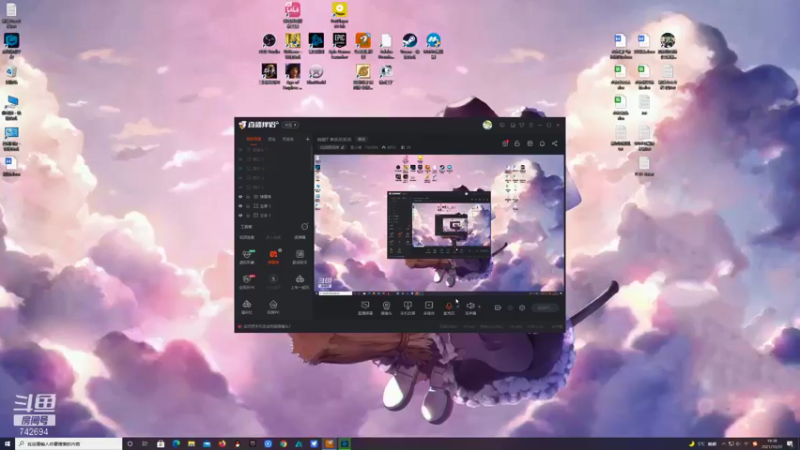The image size is (800, 450).
Task: Click the live preview canvas in the companion window
Action: point(439,225)
